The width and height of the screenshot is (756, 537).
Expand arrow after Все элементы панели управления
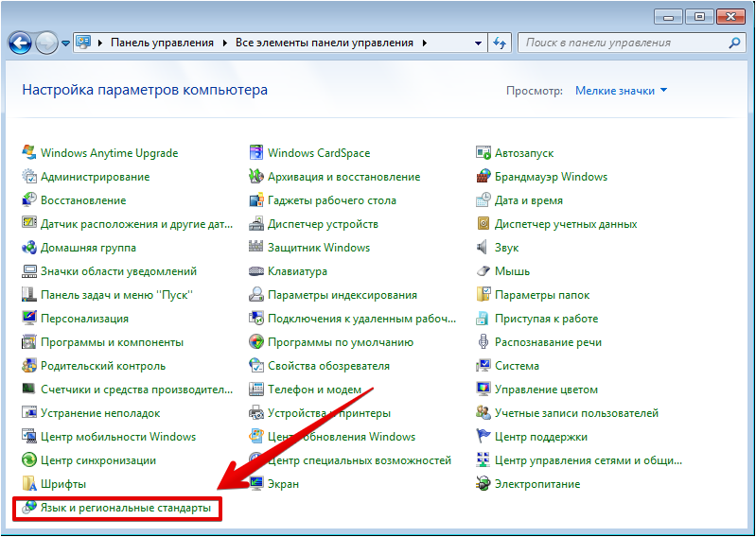(x=425, y=43)
